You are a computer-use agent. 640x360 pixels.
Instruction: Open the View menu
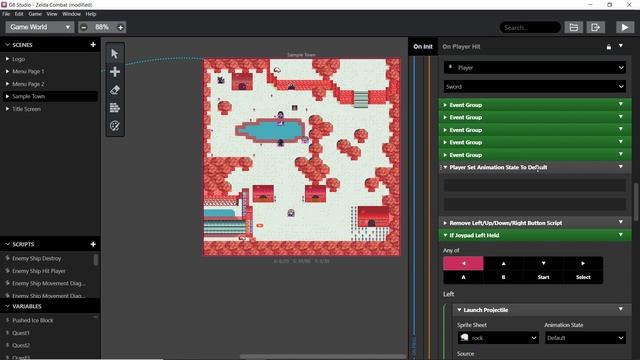click(52, 14)
